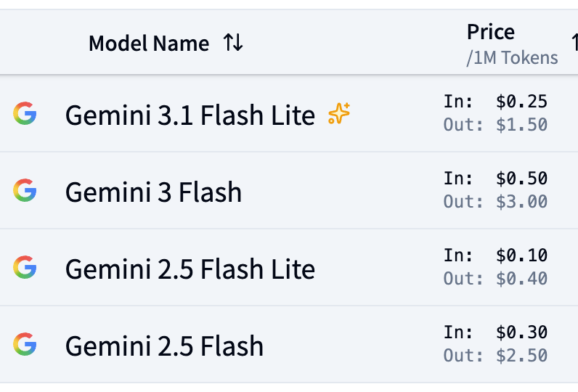Open the Gemini 2.5 Flash model
Screen dimensions: 578x392
(164, 346)
